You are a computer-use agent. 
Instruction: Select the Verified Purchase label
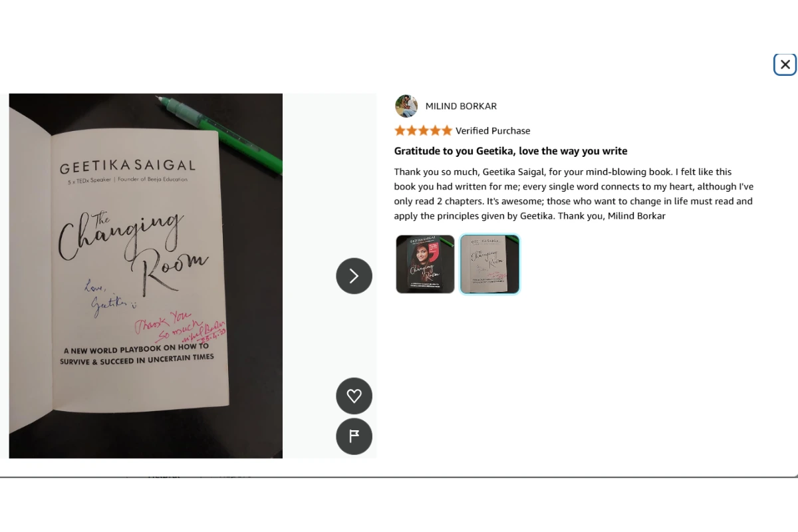click(493, 131)
